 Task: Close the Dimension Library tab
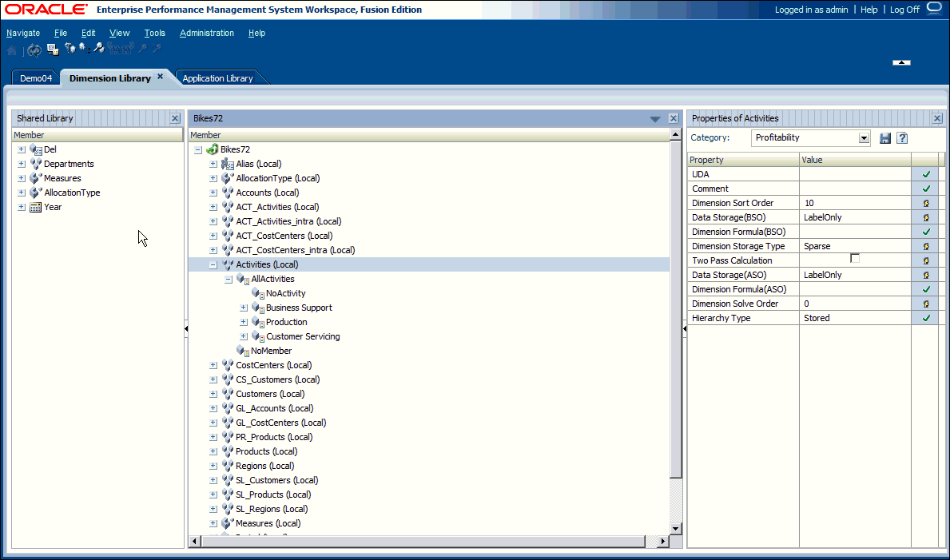pyautogui.click(x=160, y=77)
